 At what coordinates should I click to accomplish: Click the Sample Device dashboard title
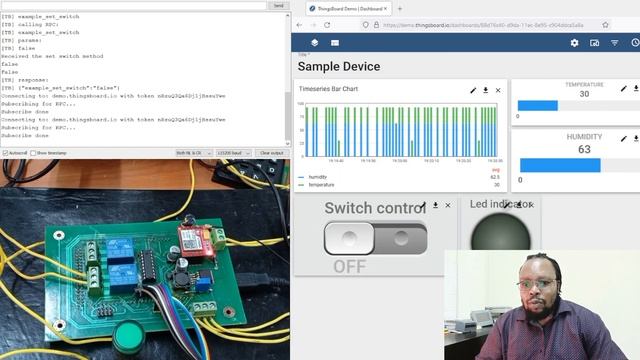tap(339, 67)
